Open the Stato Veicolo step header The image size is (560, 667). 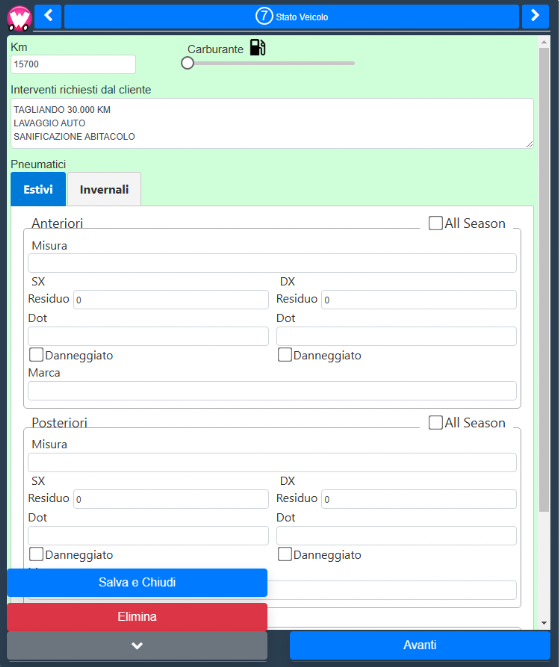(x=291, y=17)
